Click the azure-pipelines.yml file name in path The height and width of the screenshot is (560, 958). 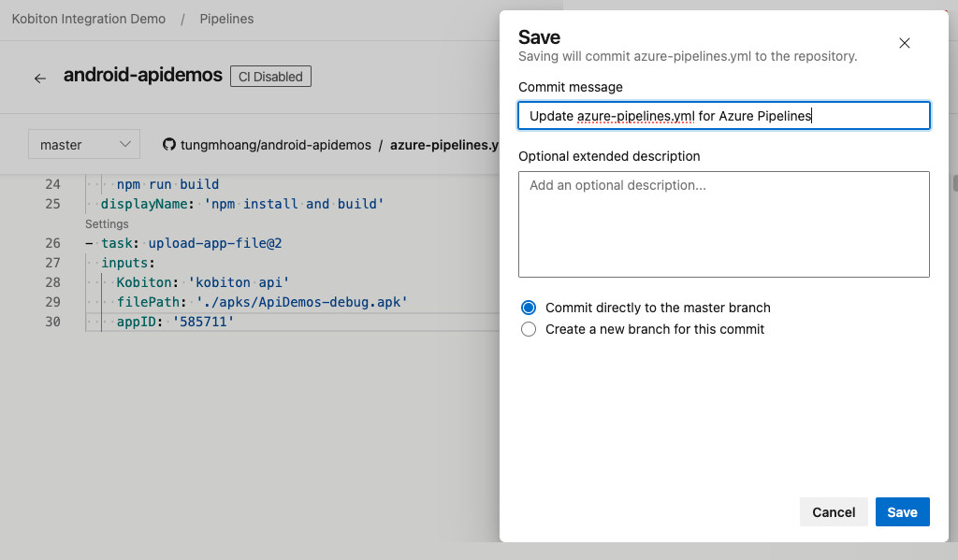[444, 145]
